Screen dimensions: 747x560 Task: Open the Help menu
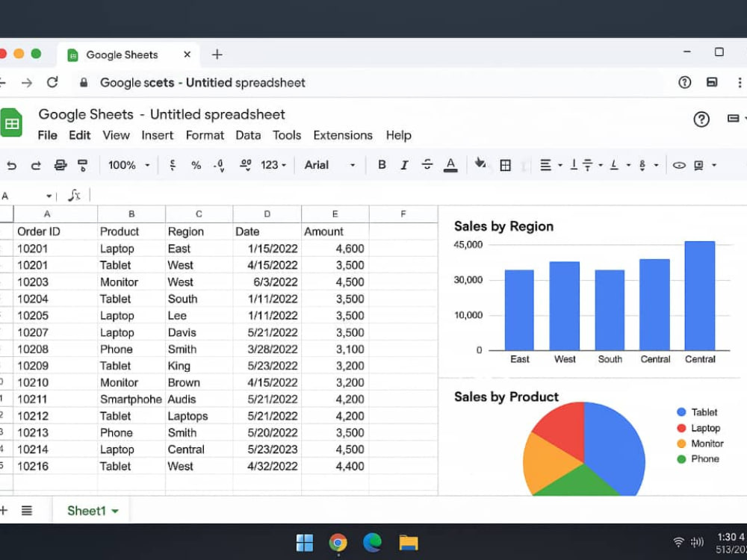(399, 135)
